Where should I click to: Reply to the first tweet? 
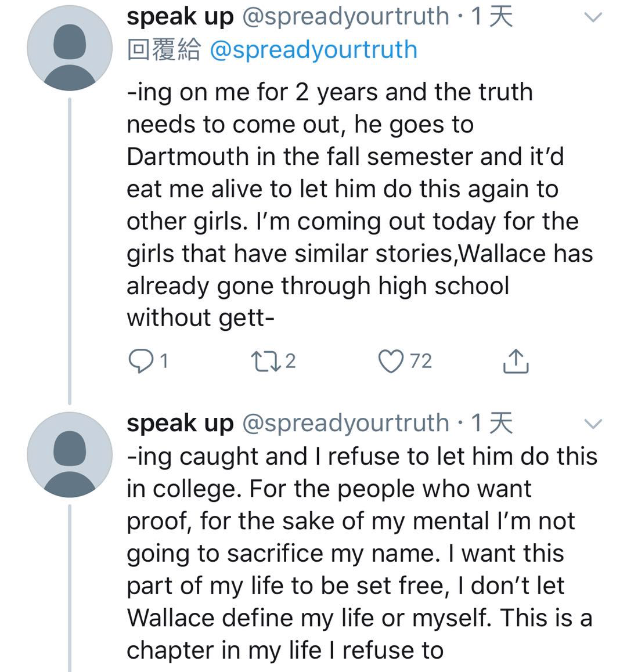(x=138, y=362)
